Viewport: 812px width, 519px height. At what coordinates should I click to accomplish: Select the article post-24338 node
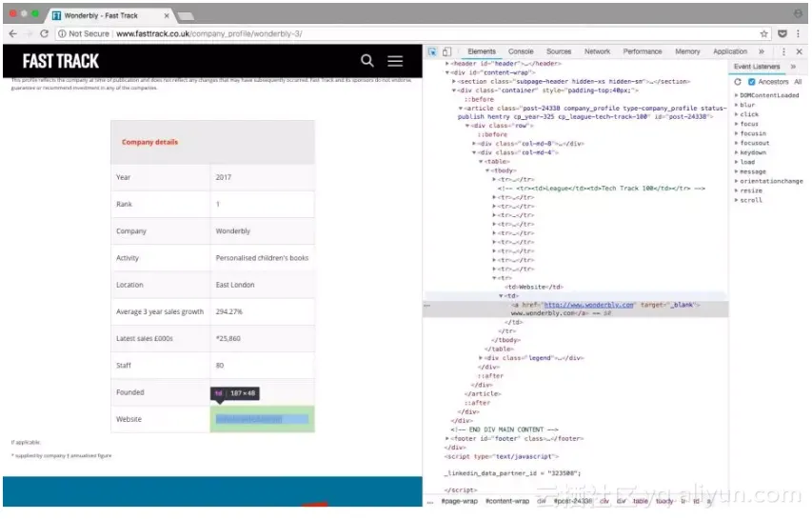[592, 112]
